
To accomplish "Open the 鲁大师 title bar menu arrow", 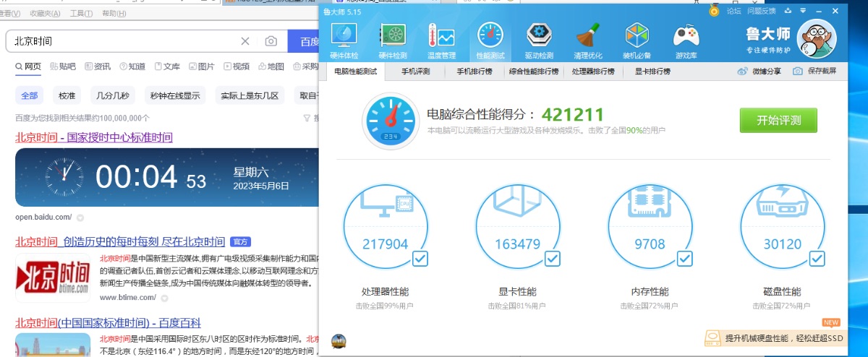I will [803, 11].
